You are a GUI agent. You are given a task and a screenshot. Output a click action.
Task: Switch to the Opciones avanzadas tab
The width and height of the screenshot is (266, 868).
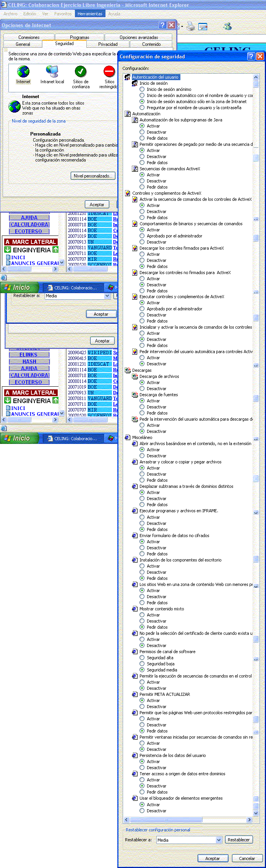click(x=139, y=37)
